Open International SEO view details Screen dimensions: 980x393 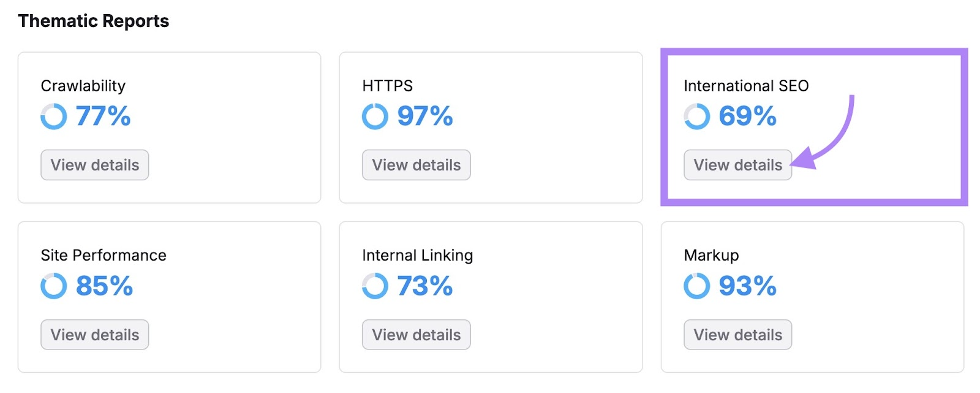pos(737,164)
